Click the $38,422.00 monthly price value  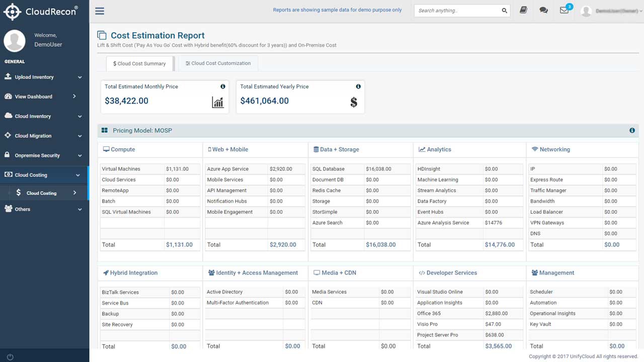click(x=126, y=101)
